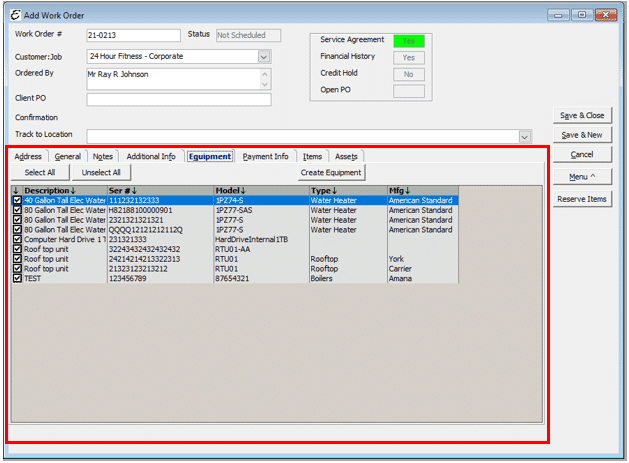
Task: Open the Items tab
Action: point(312,156)
